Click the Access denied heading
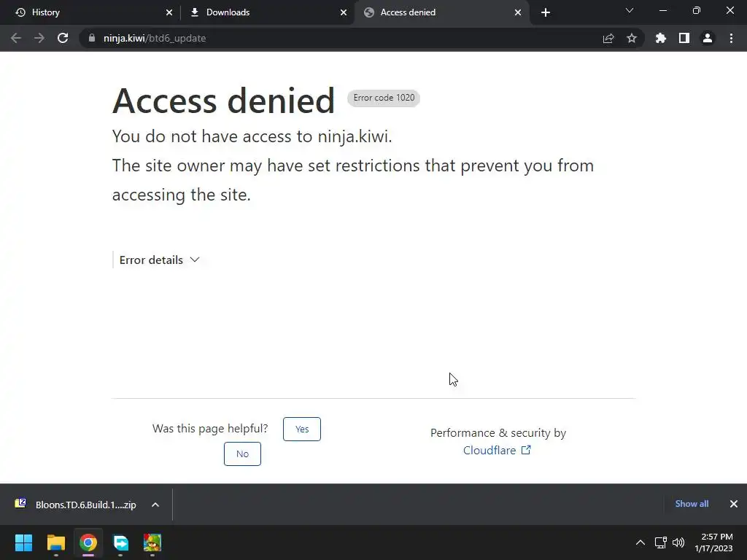This screenshot has width=747, height=560. (x=223, y=101)
